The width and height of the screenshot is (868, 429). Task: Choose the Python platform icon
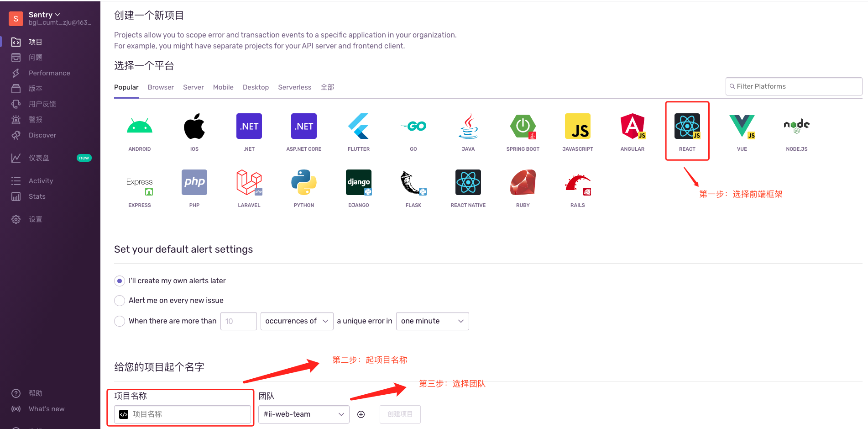pos(304,182)
